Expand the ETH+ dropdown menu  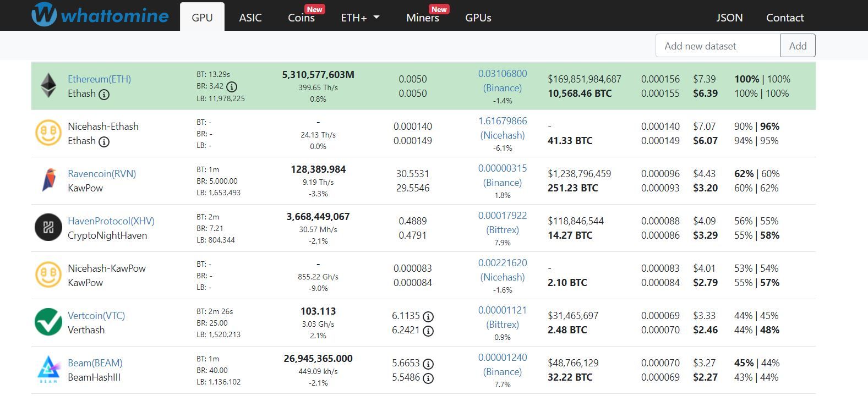tap(361, 17)
